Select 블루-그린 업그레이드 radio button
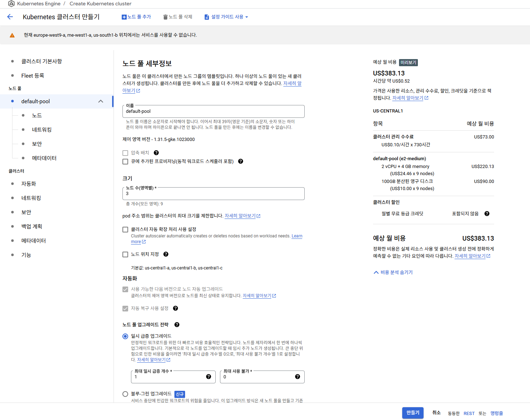530x420 pixels. point(125,394)
